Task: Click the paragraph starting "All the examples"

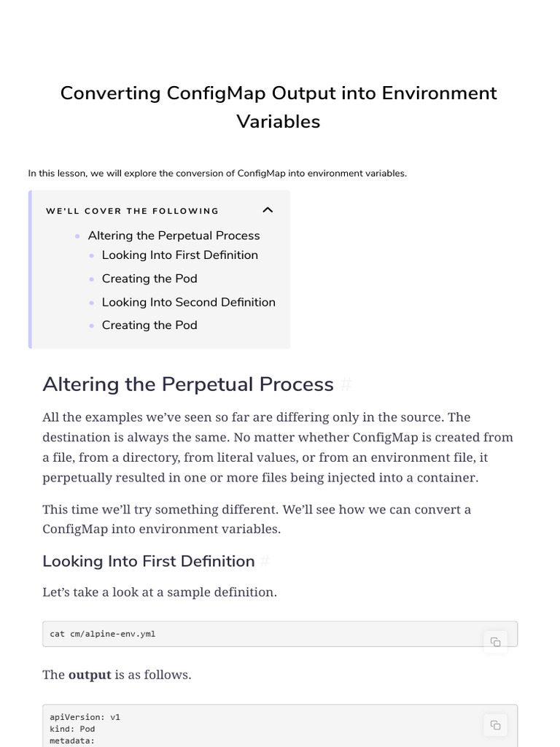Action: coord(278,447)
